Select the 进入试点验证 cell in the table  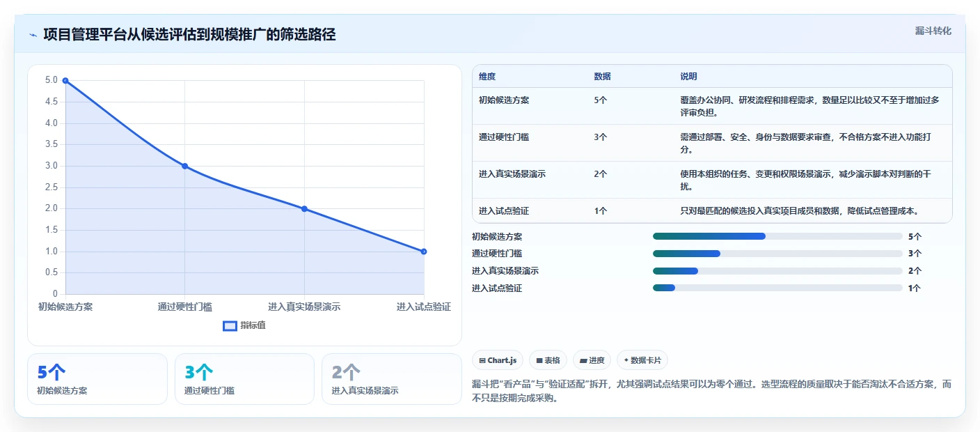[504, 210]
